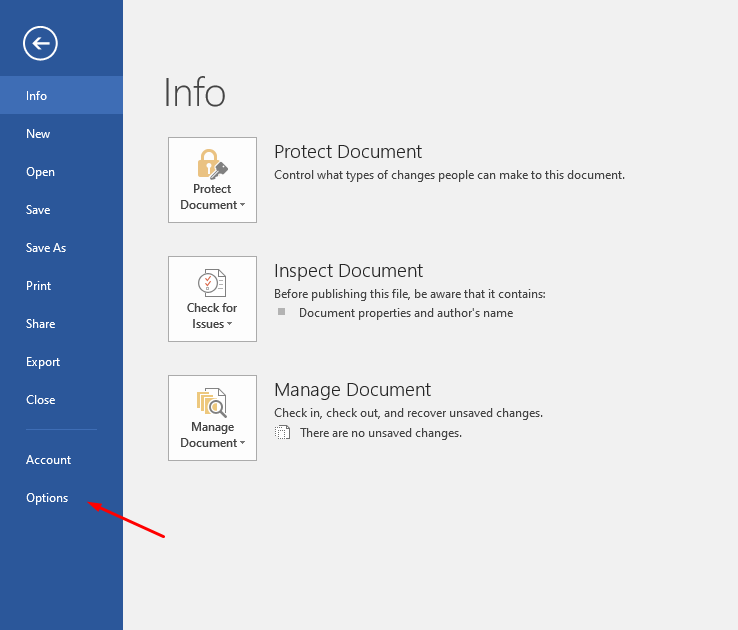738x630 pixels.
Task: Click the Manage Document magnifier icon
Action: tap(212, 403)
